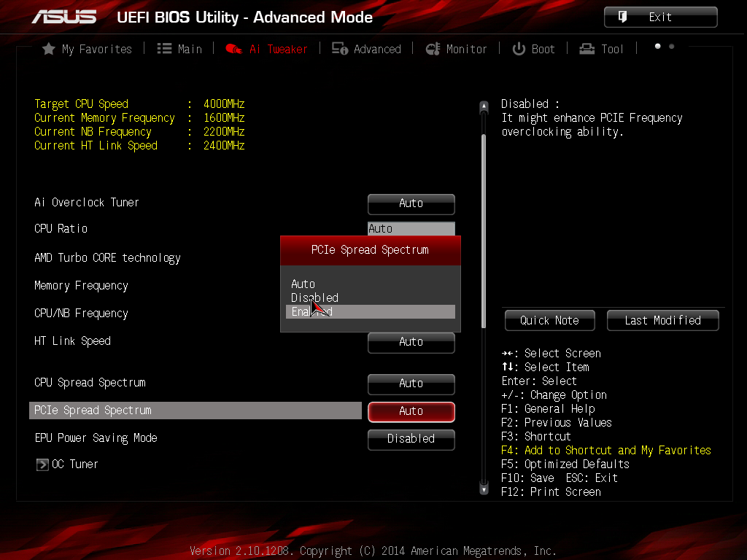
Task: Click the Current Memory Frequency value 1600MHz
Action: 224,117
